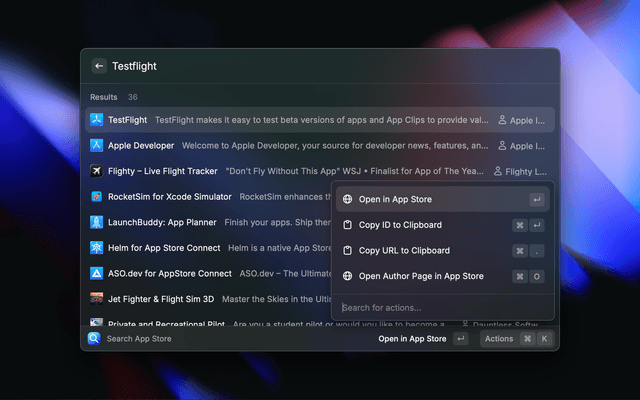Select ASO.dev for AppStore Connect title
The height and width of the screenshot is (400, 640).
(x=169, y=273)
